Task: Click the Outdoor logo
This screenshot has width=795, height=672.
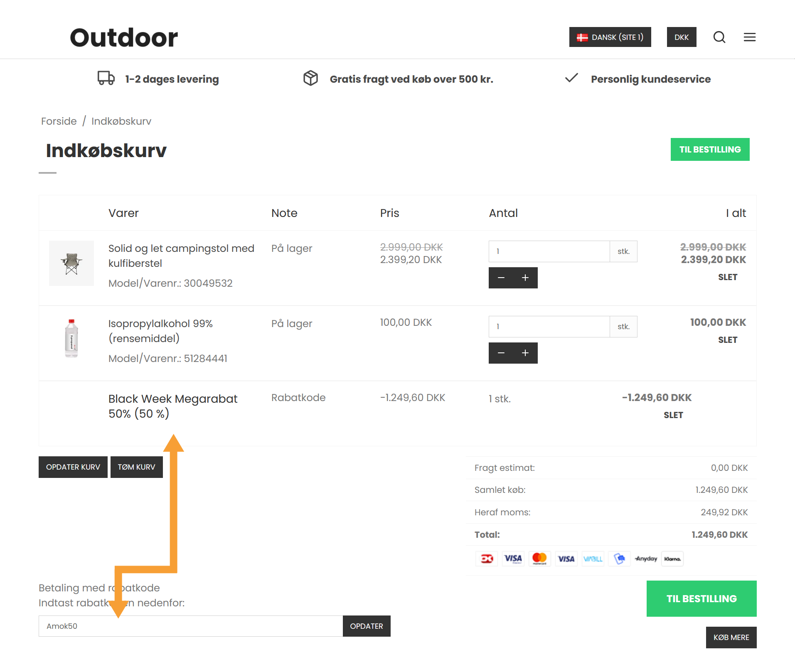Action: point(124,37)
